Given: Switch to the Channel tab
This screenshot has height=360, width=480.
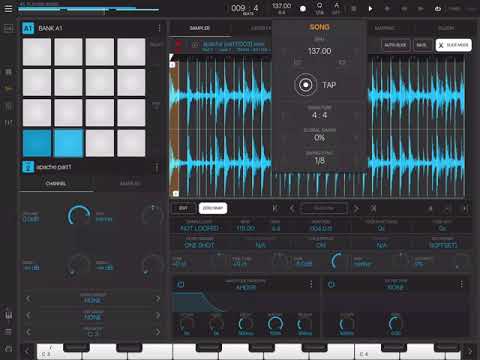Looking at the screenshot, I should point(56,183).
